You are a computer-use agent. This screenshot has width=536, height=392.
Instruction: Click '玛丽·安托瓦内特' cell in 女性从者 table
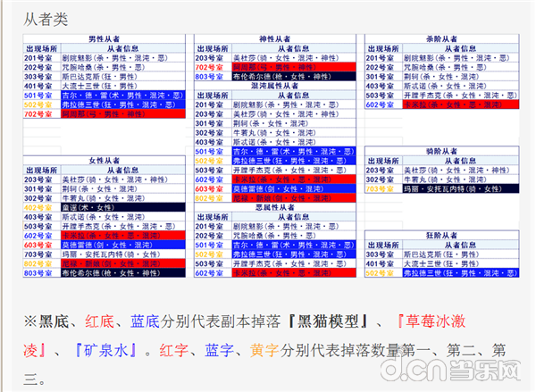123,254
